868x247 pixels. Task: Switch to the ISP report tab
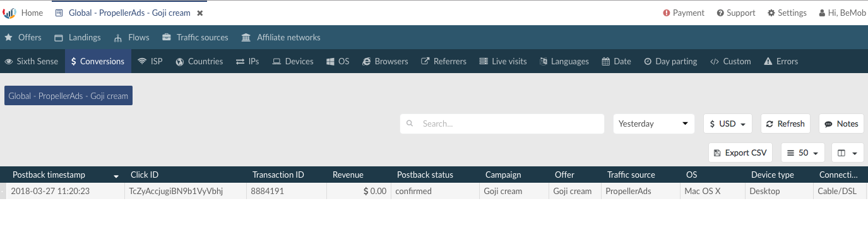point(150,61)
